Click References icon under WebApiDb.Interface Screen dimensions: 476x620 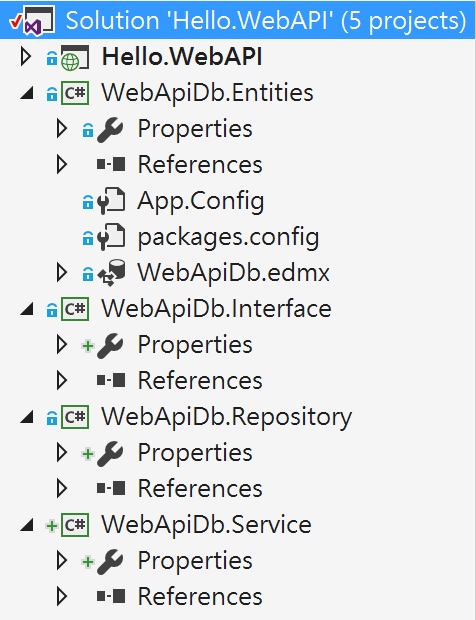tap(111, 380)
